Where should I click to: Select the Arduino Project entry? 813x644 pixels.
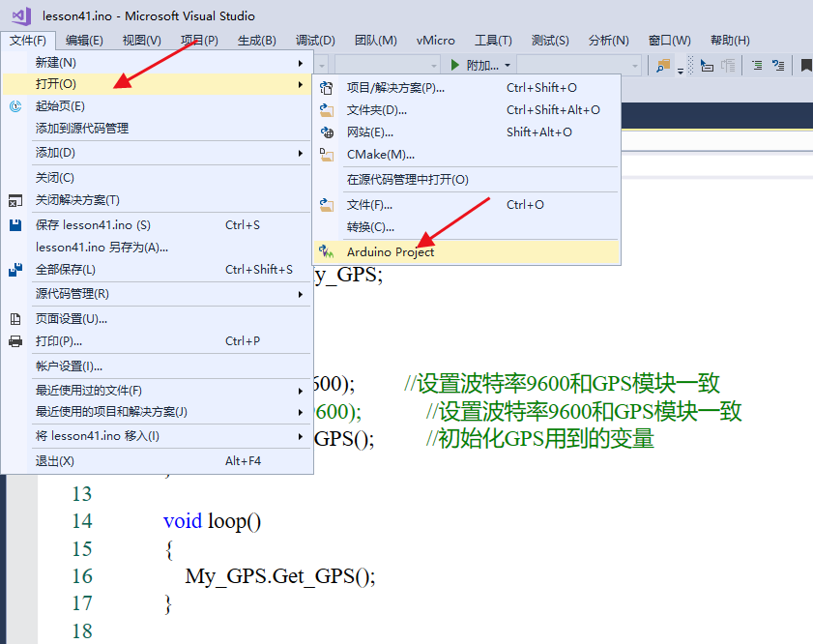[x=466, y=252]
